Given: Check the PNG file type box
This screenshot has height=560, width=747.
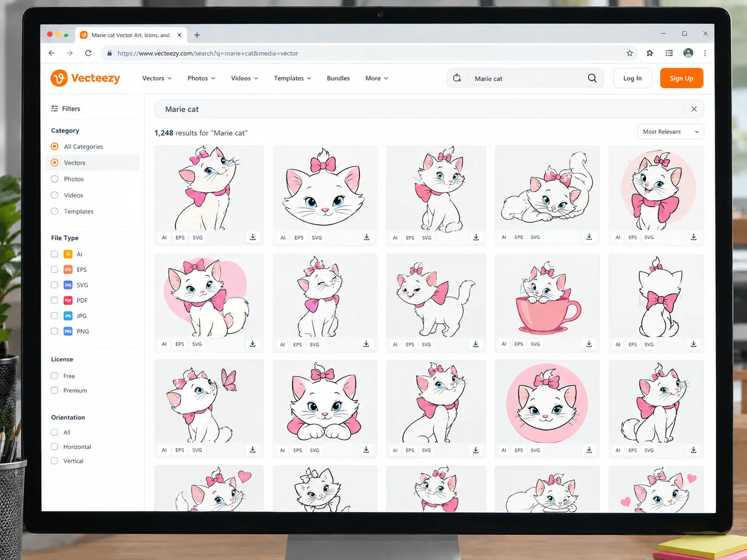Looking at the screenshot, I should pos(54,331).
